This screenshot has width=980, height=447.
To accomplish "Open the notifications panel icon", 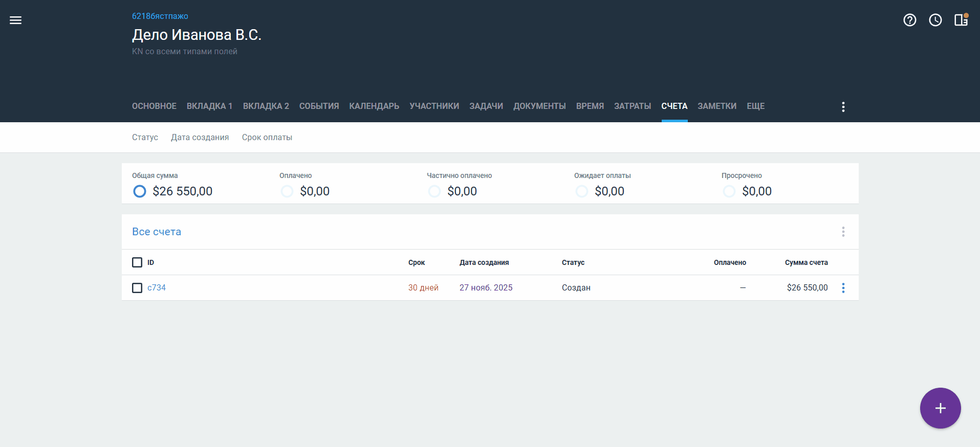I will coord(961,20).
